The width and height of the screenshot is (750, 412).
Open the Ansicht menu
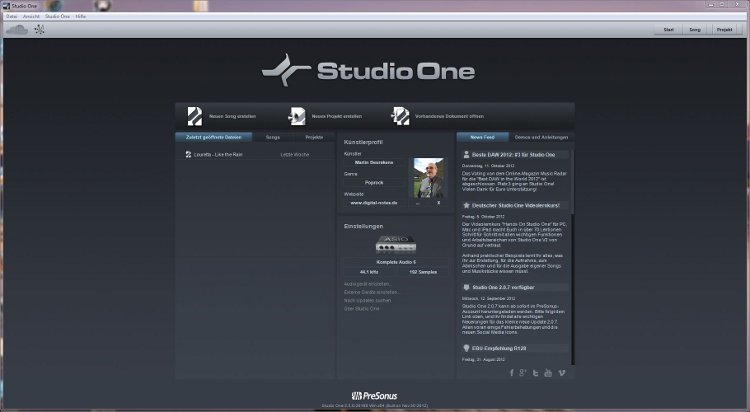(x=32, y=16)
